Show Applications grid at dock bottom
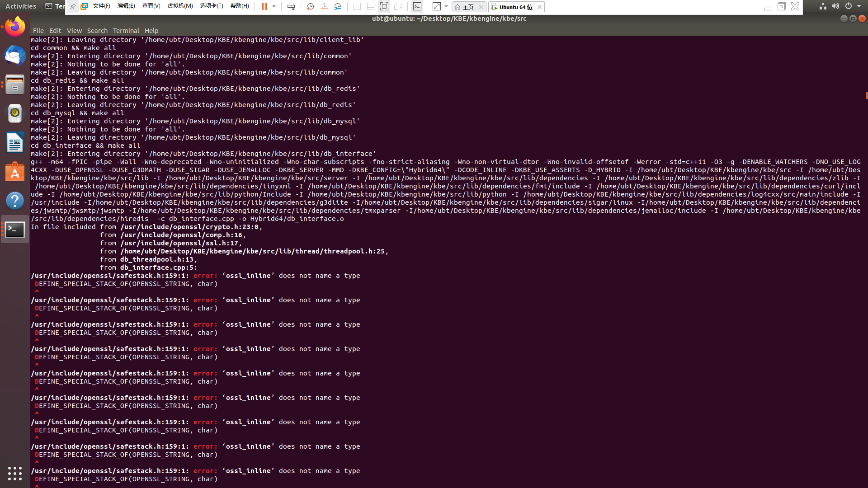 click(15, 474)
